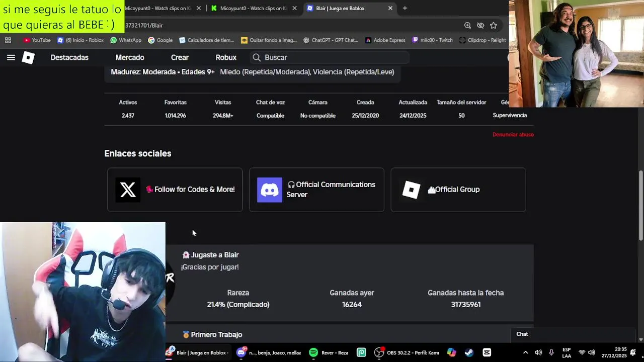Close the Blair | Juega en Roblox tab

tap(390, 8)
